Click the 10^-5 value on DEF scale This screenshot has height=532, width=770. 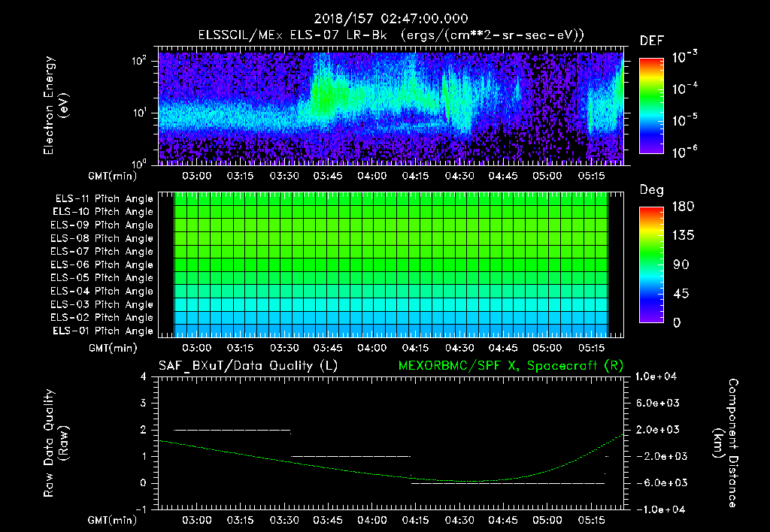685,119
